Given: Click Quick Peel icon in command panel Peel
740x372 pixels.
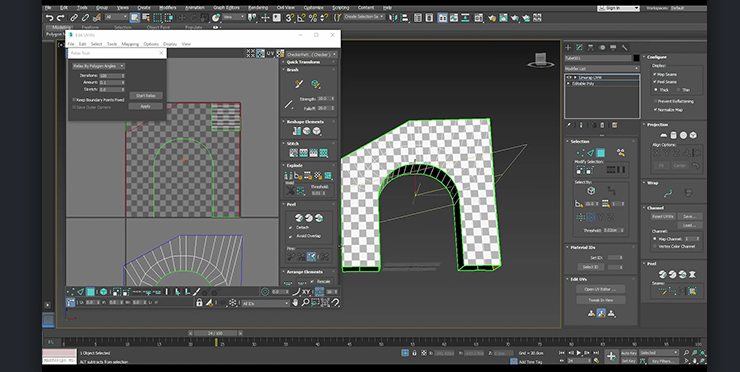Looking at the screenshot, I should (x=663, y=274).
